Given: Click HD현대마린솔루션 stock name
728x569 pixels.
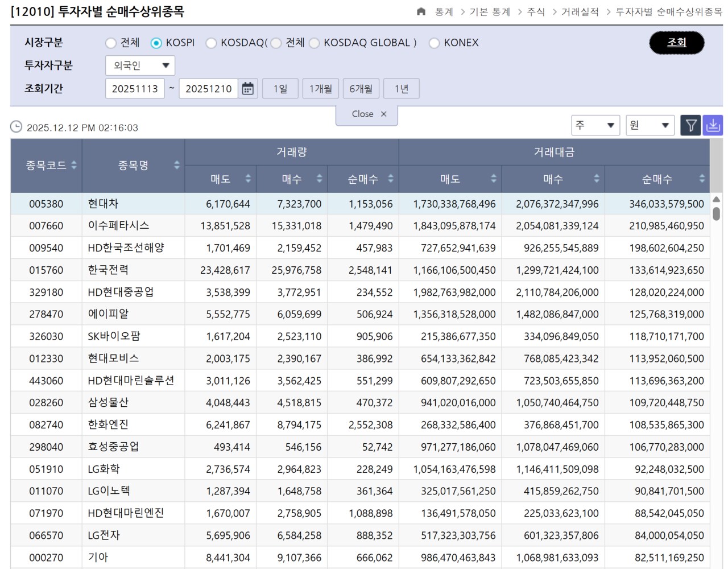Looking at the screenshot, I should tap(131, 381).
